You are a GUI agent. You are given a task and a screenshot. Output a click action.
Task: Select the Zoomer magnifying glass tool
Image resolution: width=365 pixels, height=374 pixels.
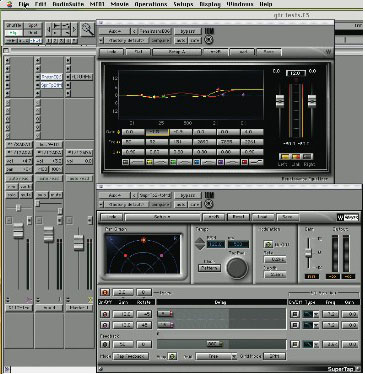click(88, 30)
